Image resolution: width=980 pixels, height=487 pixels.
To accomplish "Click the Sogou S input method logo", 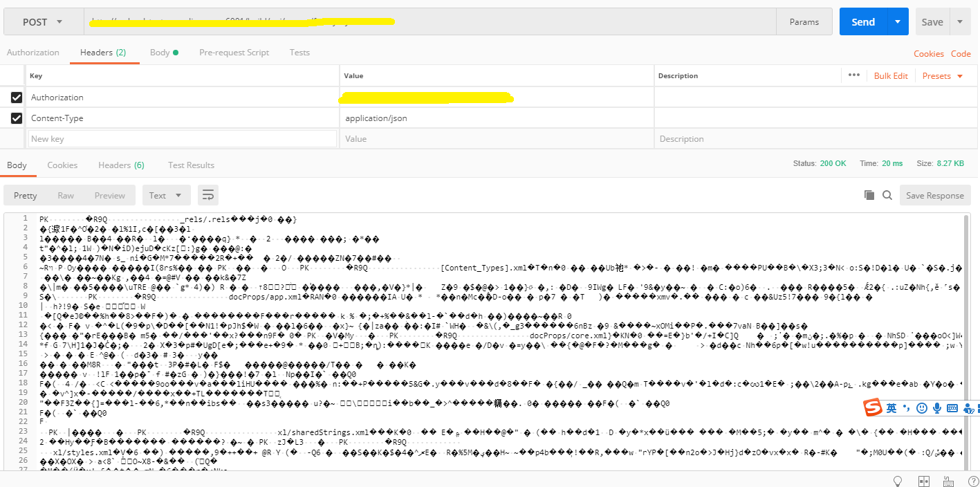I will click(x=873, y=408).
